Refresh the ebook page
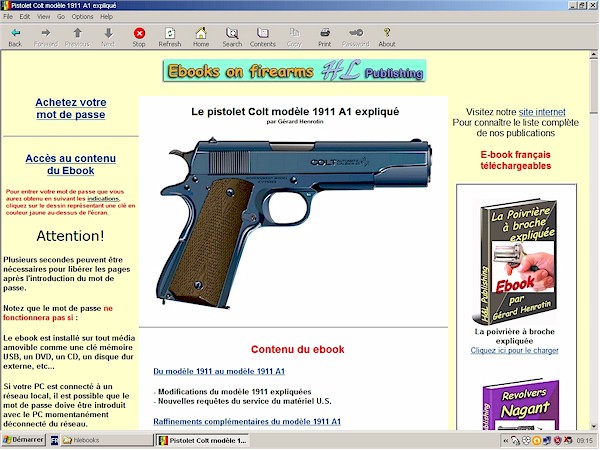The image size is (600, 450). pyautogui.click(x=170, y=37)
